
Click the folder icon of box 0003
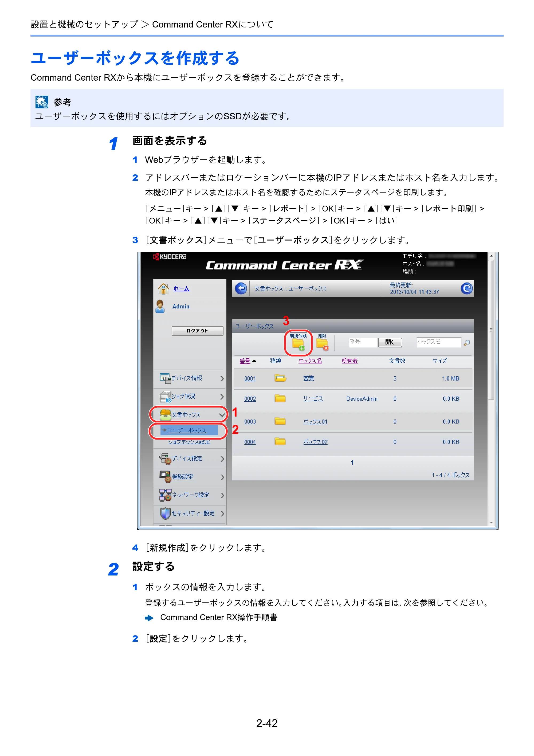click(x=280, y=421)
